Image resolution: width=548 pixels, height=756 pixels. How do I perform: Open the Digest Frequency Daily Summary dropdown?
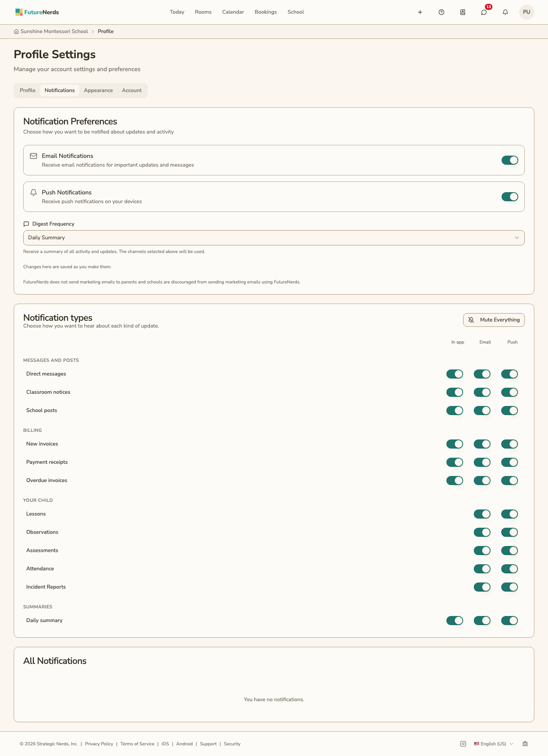tap(274, 238)
